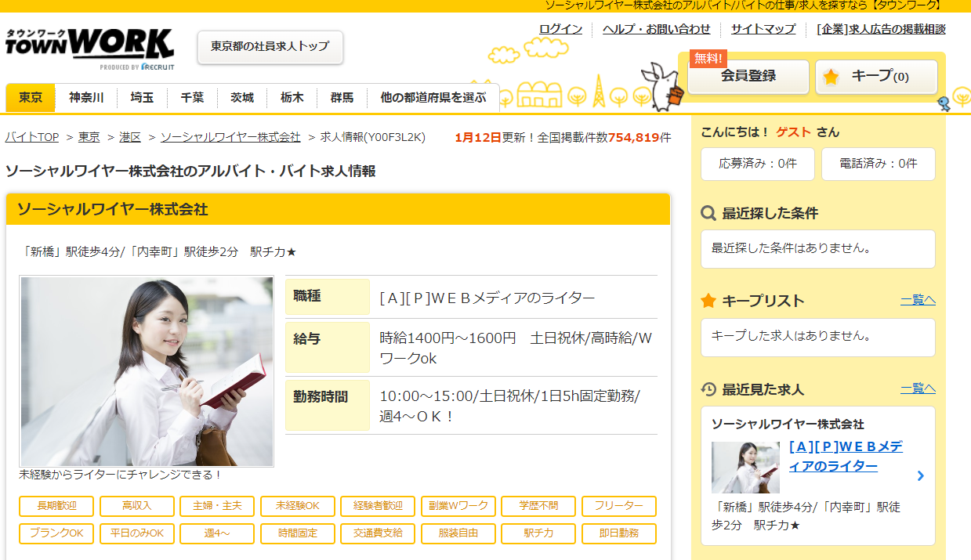Click the sidebar job thumbnail photo
This screenshot has height=560, width=971.
click(x=745, y=468)
